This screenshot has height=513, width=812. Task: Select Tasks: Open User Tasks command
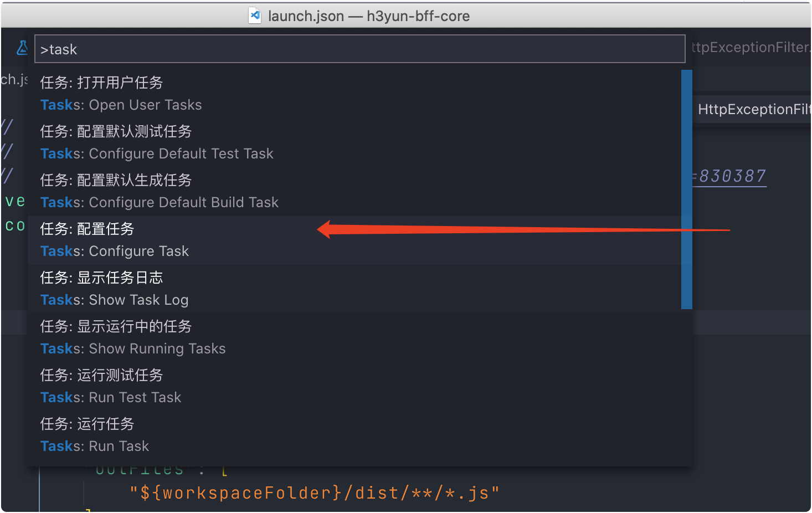(x=354, y=94)
